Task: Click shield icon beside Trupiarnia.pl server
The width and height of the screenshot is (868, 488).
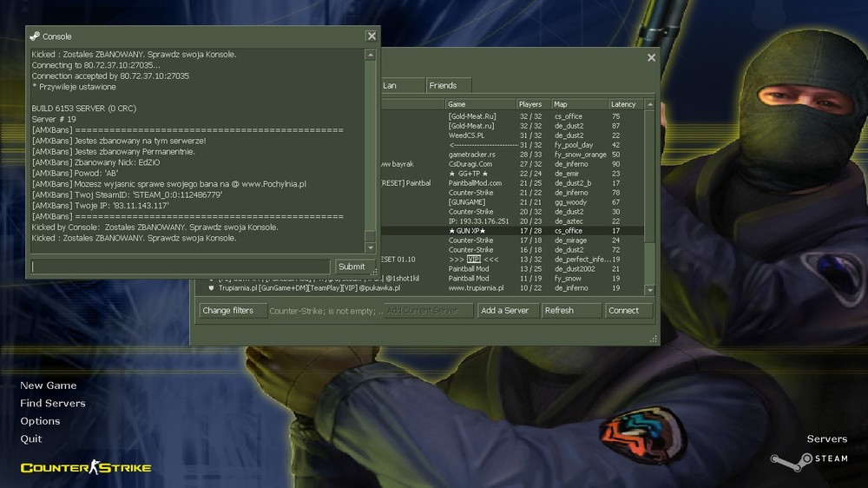Action: click(x=211, y=288)
